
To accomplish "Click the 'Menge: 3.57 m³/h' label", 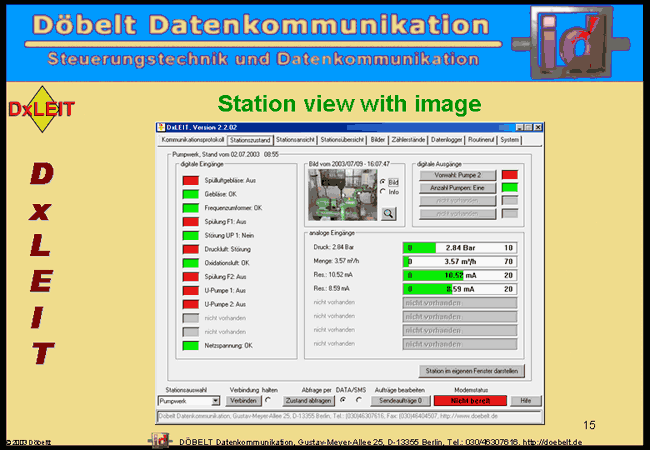I will click(336, 261).
